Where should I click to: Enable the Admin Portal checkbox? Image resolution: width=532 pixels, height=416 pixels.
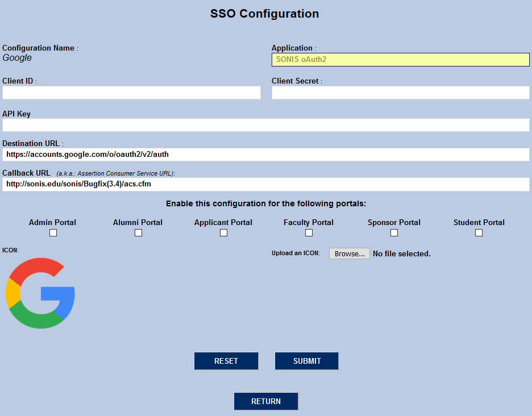[52, 232]
